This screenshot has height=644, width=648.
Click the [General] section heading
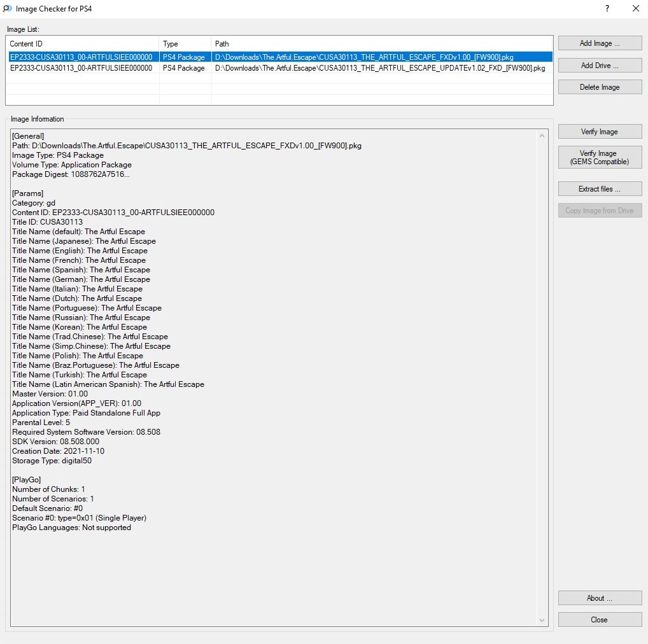coord(28,136)
